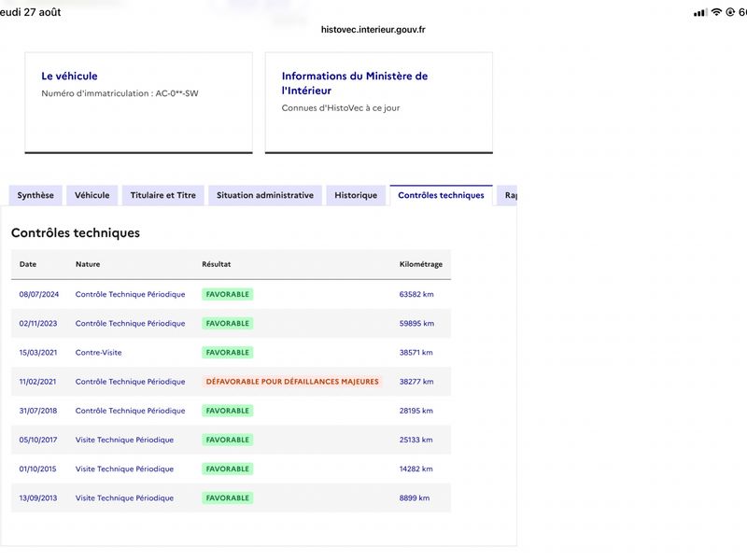
Task: Click the date 05/10/2017
Action: [38, 440]
